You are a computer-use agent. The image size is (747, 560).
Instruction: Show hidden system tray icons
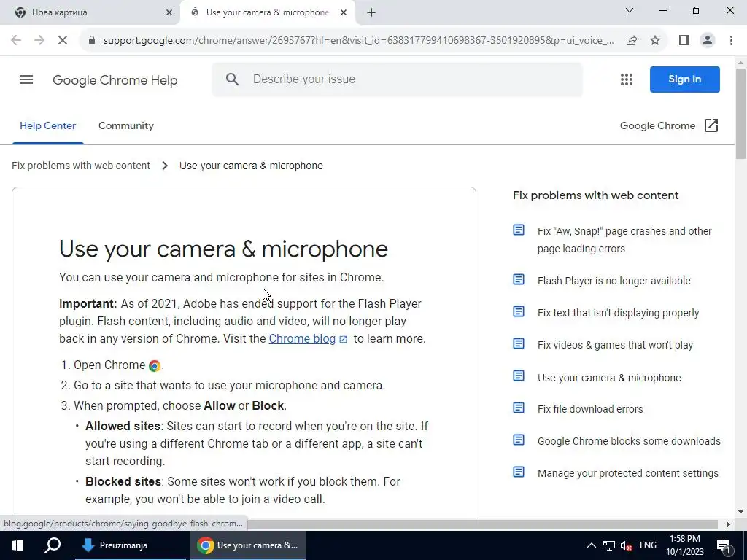(x=591, y=545)
